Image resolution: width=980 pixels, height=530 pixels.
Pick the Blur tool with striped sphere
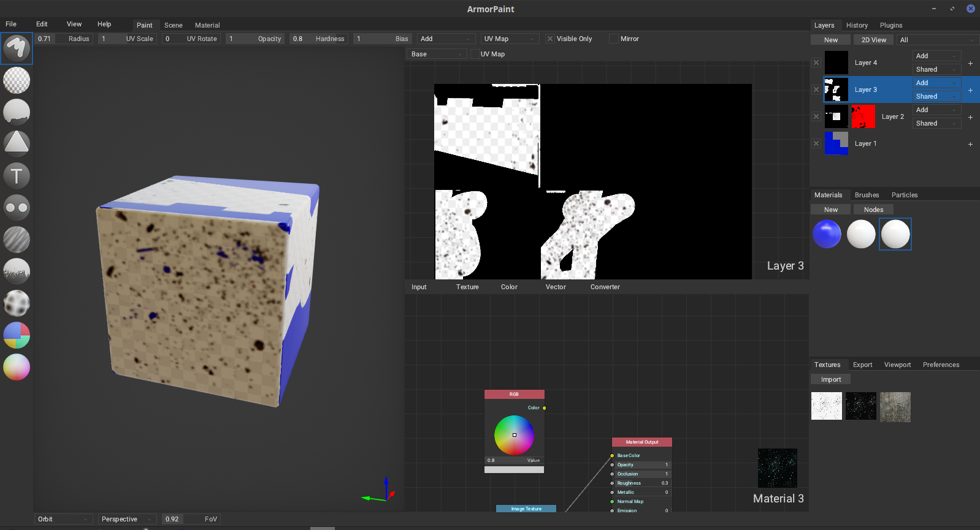17,240
